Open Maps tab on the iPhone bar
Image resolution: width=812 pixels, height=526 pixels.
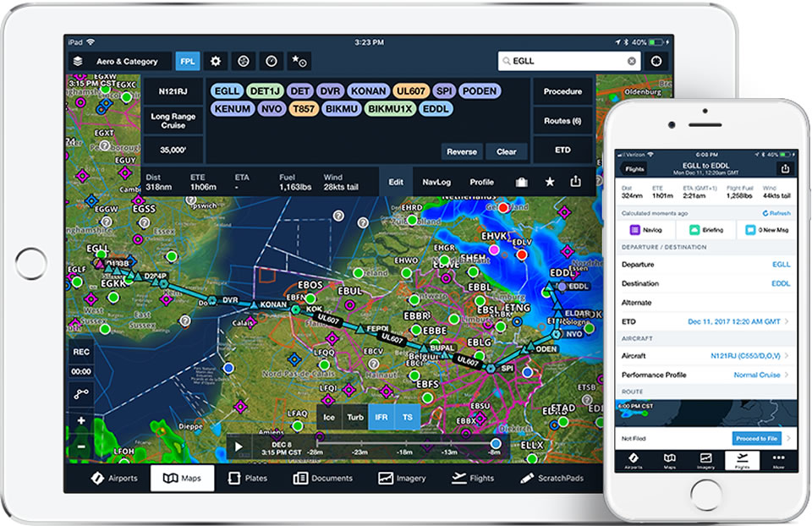tap(670, 461)
